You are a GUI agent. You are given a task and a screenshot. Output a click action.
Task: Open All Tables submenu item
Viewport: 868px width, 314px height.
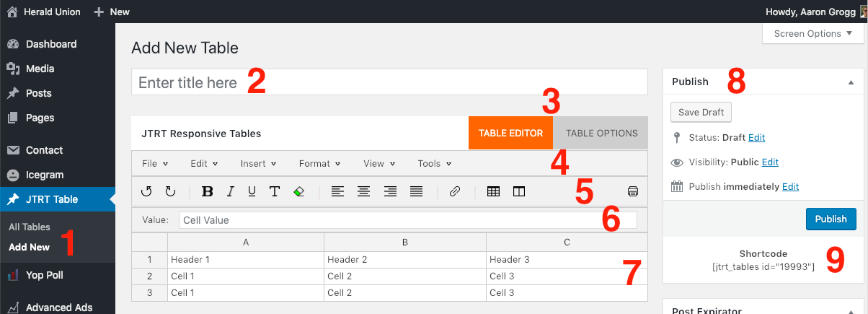click(x=30, y=227)
